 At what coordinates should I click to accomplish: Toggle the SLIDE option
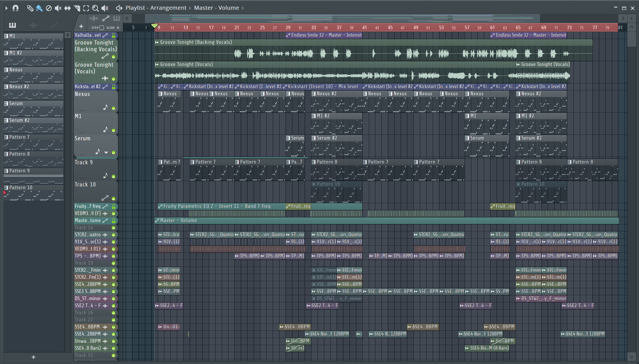pos(118,28)
